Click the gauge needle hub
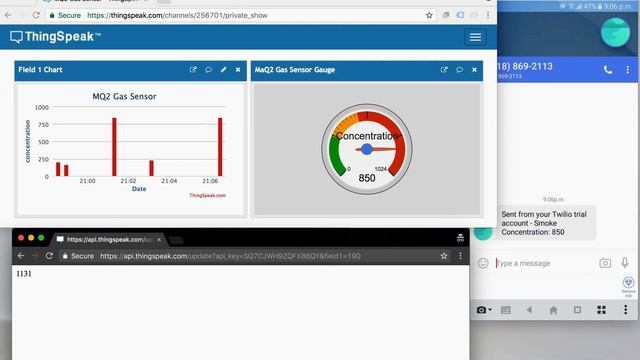This screenshot has width=640, height=360. click(x=367, y=149)
